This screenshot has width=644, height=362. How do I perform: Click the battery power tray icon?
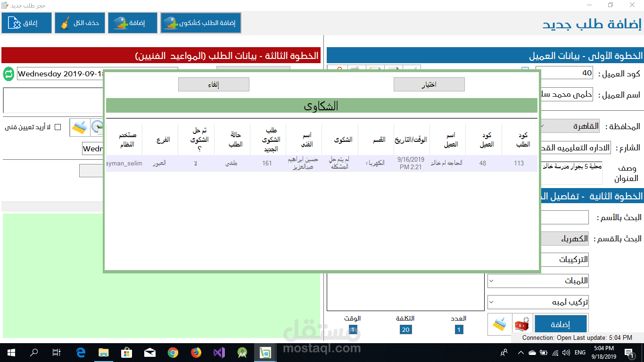[x=544, y=353]
